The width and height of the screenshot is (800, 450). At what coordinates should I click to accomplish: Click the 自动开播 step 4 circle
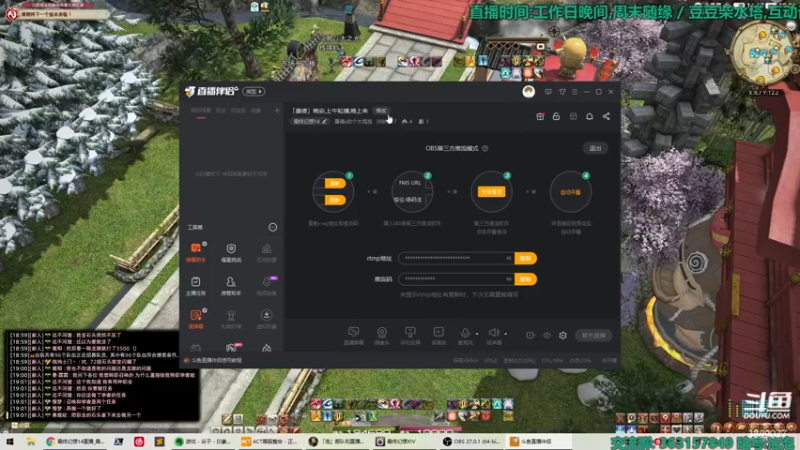tap(570, 192)
